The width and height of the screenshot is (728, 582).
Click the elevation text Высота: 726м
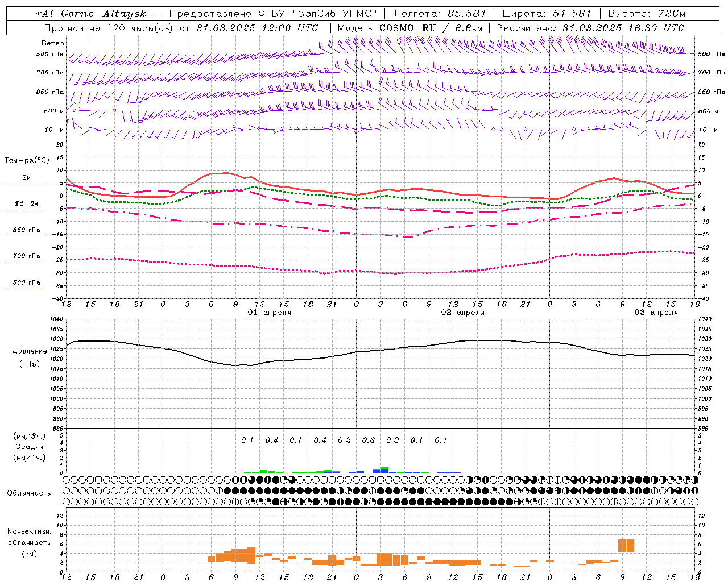pos(647,14)
